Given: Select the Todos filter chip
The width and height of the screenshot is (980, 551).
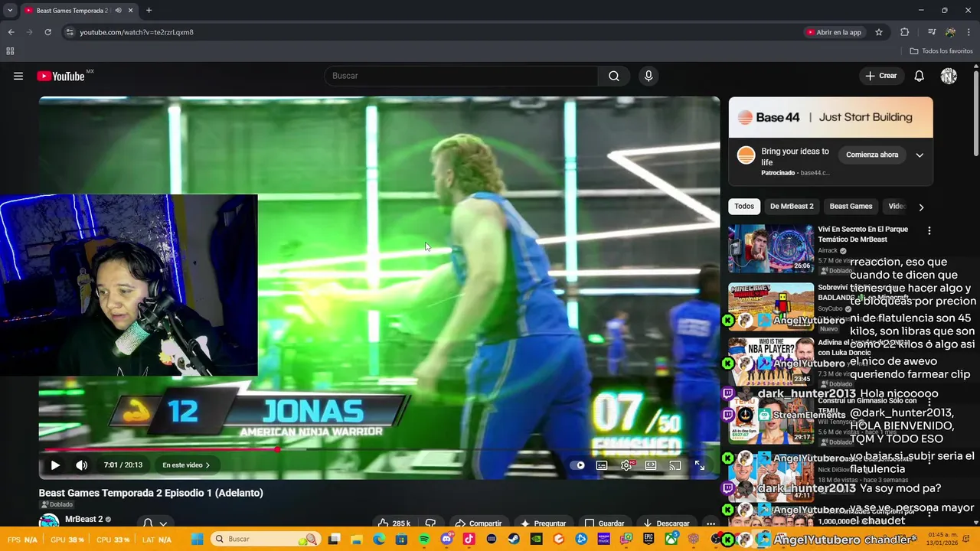Looking at the screenshot, I should [744, 207].
